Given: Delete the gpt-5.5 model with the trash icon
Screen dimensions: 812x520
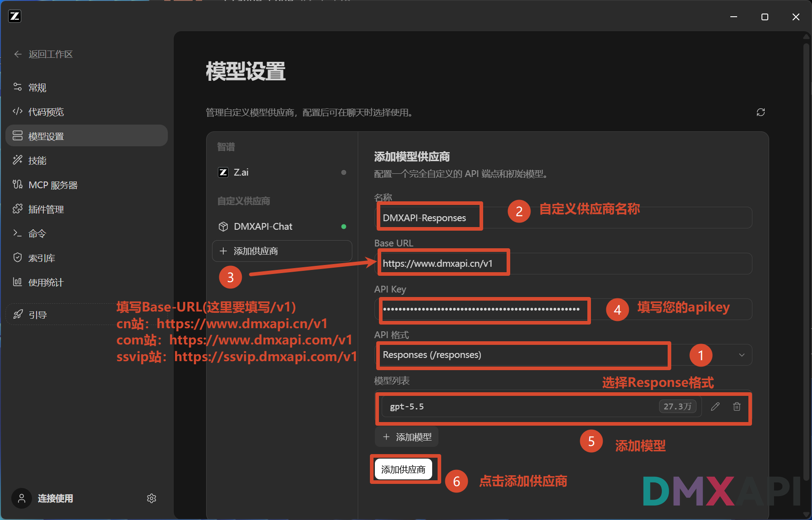Looking at the screenshot, I should pyautogui.click(x=737, y=407).
